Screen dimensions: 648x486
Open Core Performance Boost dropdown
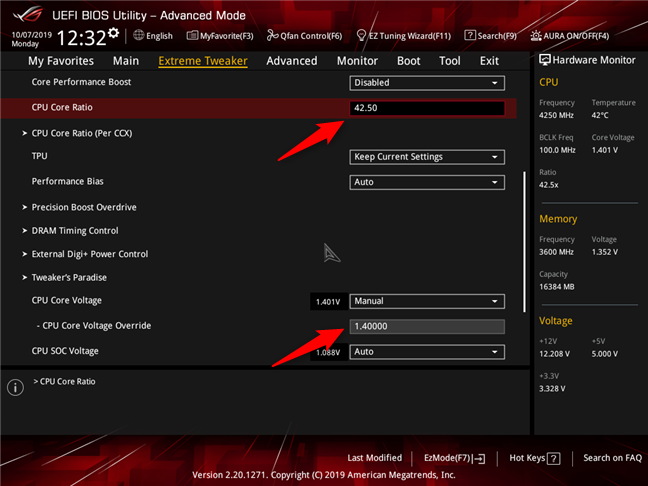point(427,83)
